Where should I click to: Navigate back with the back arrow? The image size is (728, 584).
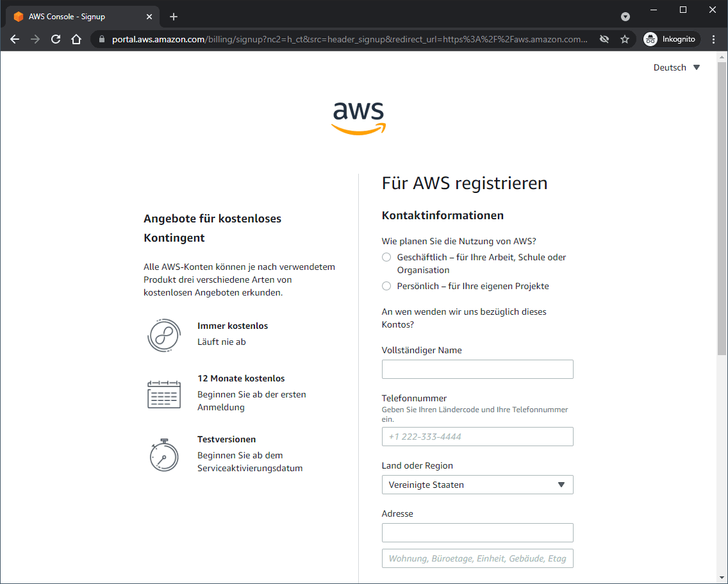[15, 39]
